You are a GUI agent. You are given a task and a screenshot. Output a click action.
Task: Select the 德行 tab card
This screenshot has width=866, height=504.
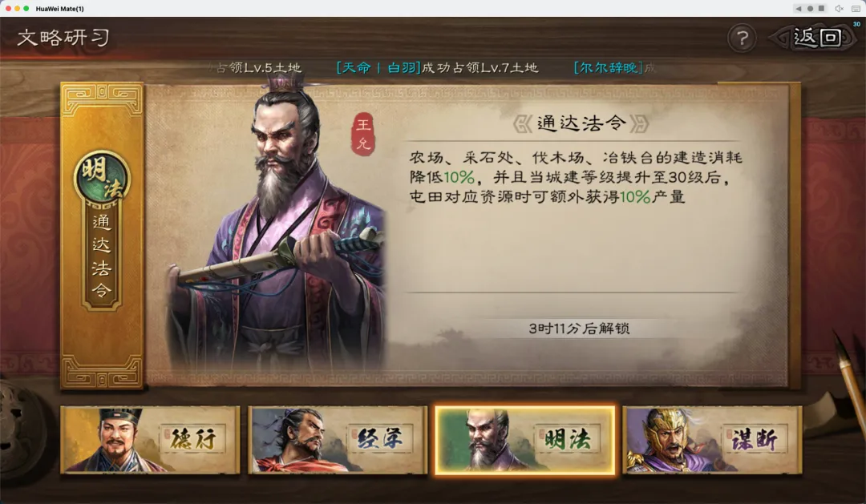tap(150, 440)
